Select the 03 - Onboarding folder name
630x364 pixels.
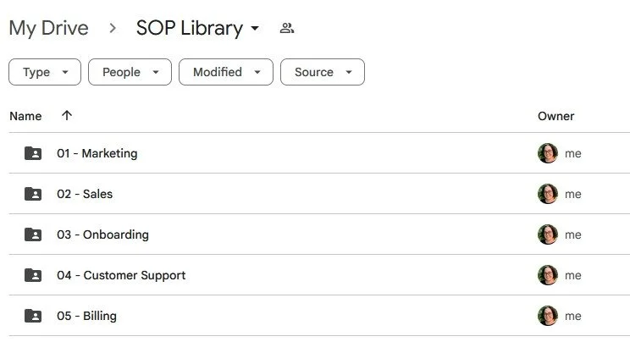click(x=102, y=234)
